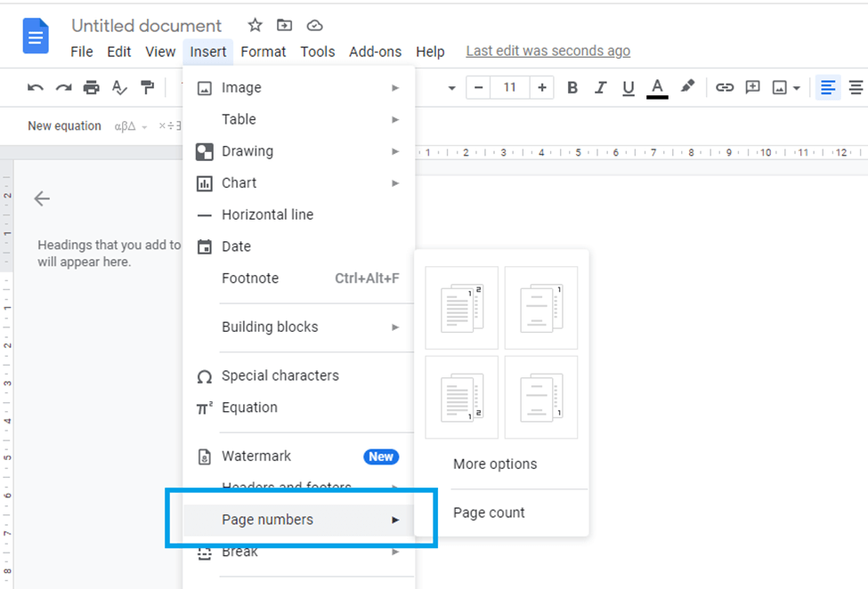Open the text color picker

657,87
